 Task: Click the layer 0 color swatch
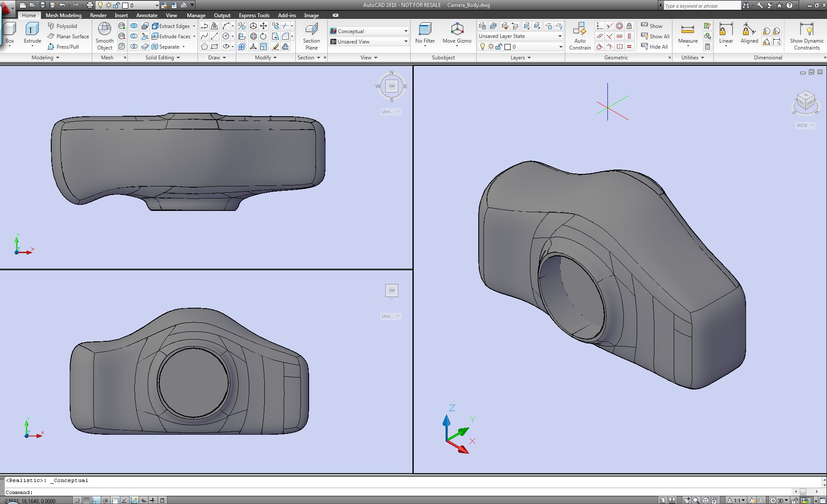[x=508, y=46]
